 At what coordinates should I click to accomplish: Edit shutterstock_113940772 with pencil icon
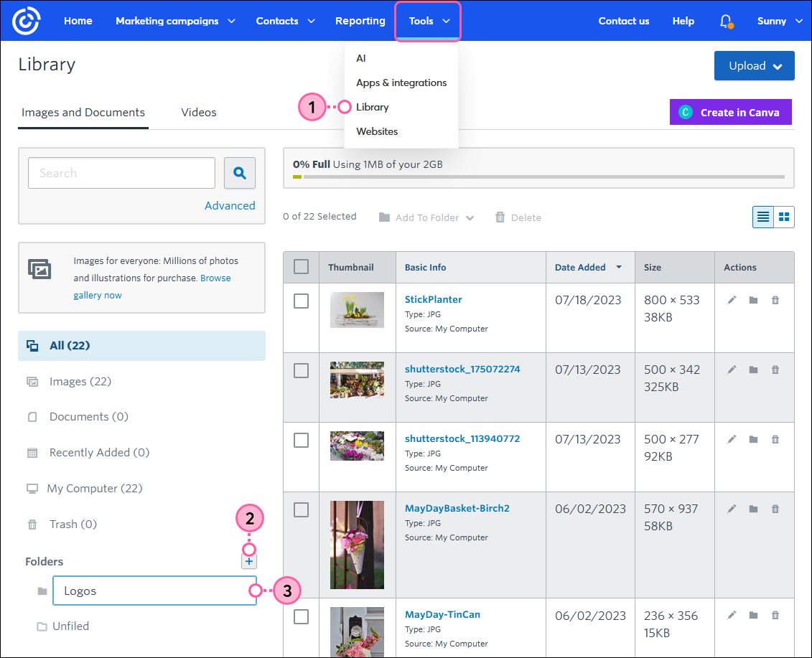[731, 440]
